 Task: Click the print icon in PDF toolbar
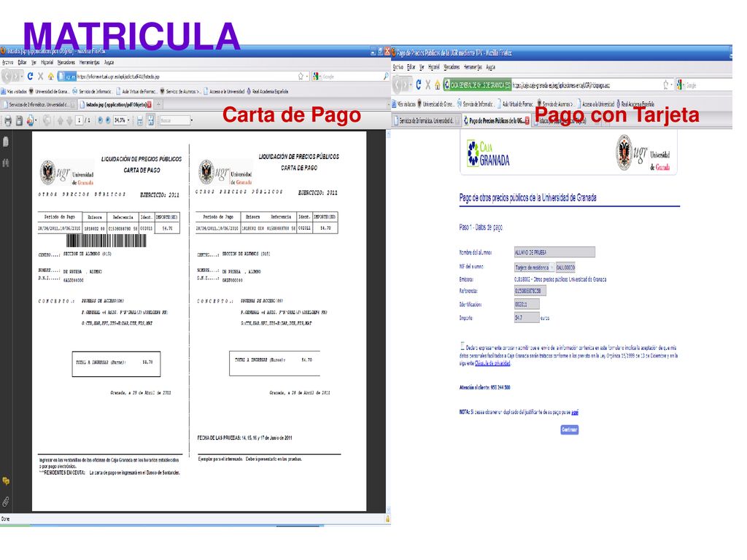[8, 121]
